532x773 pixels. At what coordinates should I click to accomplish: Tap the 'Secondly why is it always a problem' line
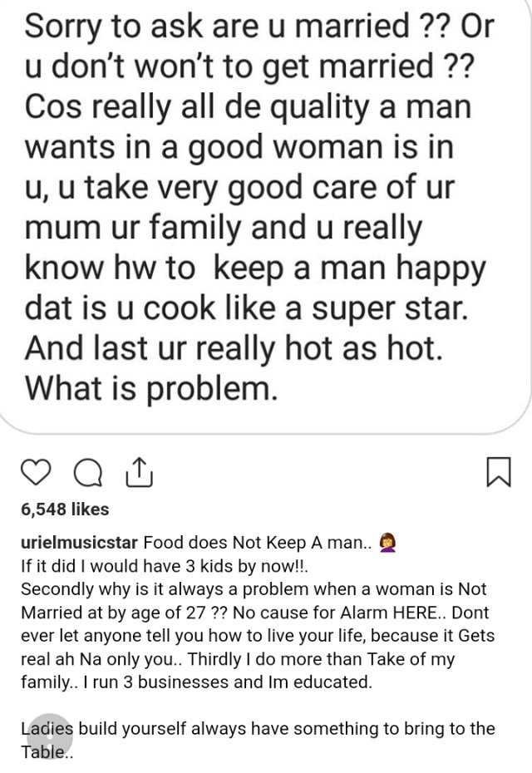tap(254, 589)
